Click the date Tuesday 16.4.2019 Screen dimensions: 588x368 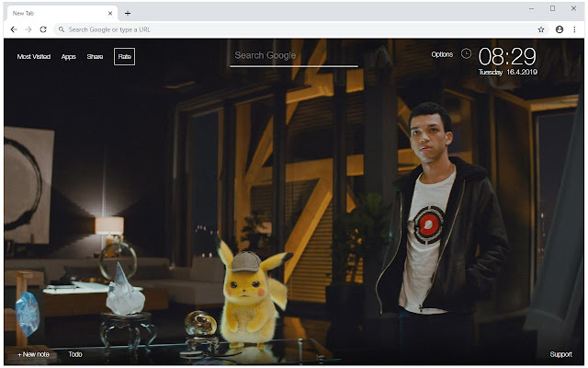coord(508,72)
